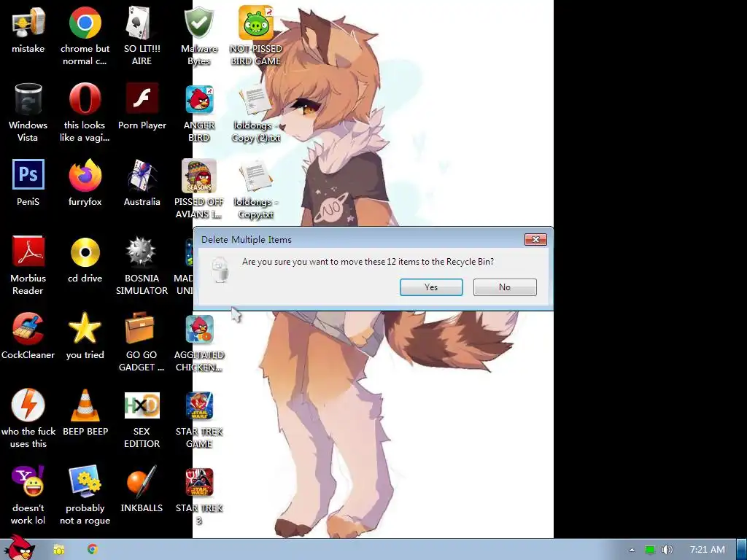Show hidden tray icons arrow

tap(632, 550)
